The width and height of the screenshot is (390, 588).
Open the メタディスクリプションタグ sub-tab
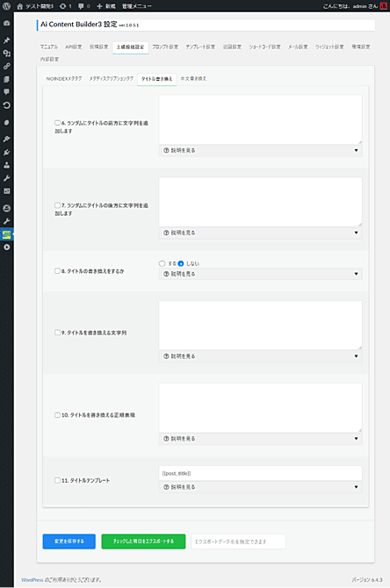tap(111, 79)
